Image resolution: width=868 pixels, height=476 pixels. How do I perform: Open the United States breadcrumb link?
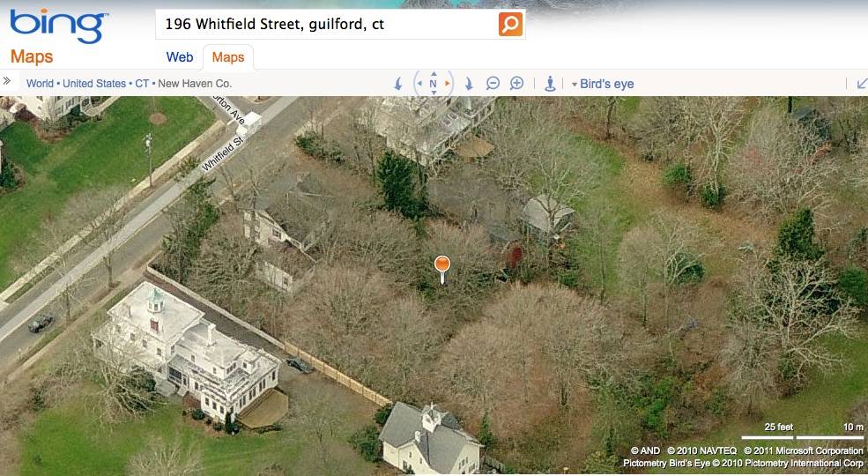point(94,84)
